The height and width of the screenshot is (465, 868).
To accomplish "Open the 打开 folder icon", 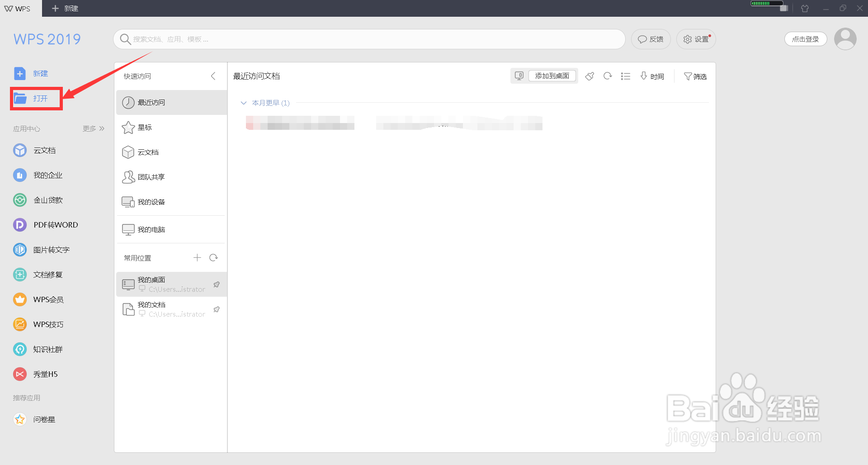I will click(x=20, y=98).
